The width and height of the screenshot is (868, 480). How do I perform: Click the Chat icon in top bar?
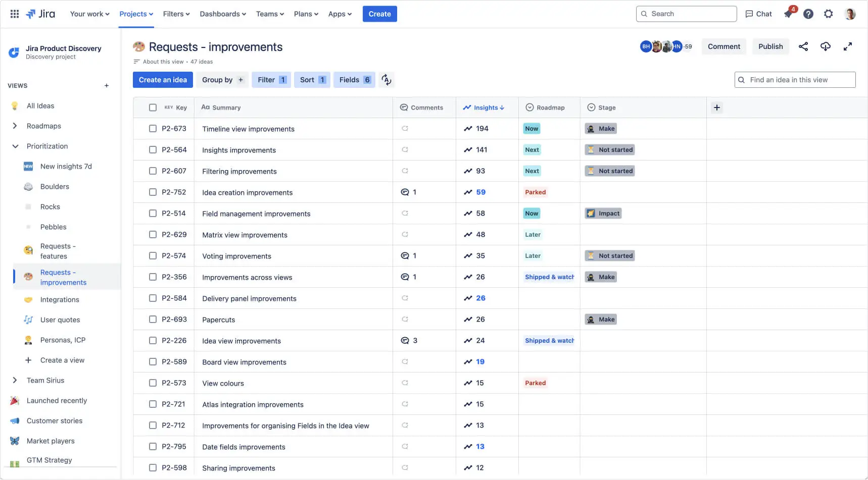749,14
